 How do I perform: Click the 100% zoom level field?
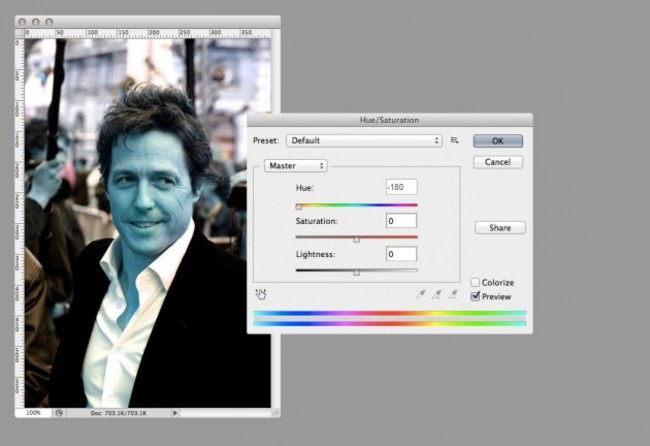pos(33,412)
